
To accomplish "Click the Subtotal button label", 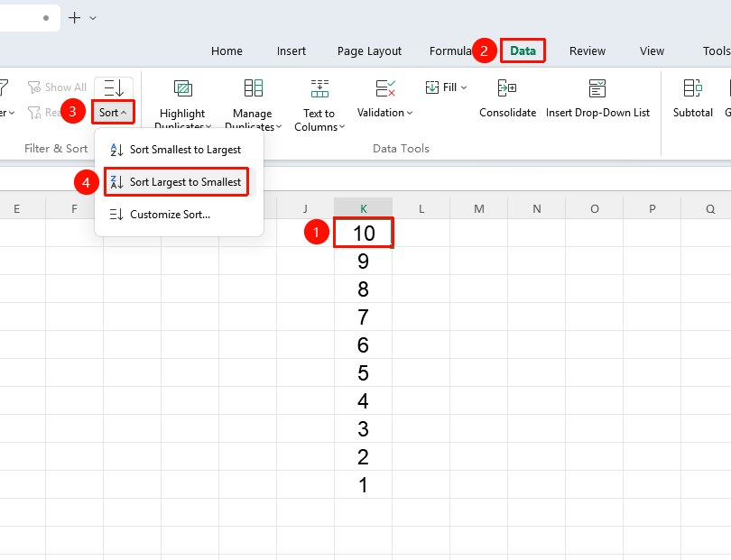I will coord(693,113).
